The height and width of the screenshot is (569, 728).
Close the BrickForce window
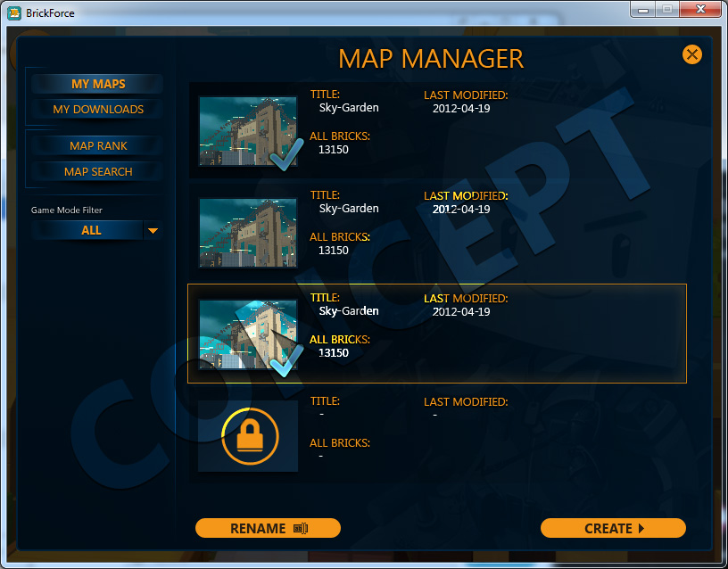pyautogui.click(x=700, y=10)
